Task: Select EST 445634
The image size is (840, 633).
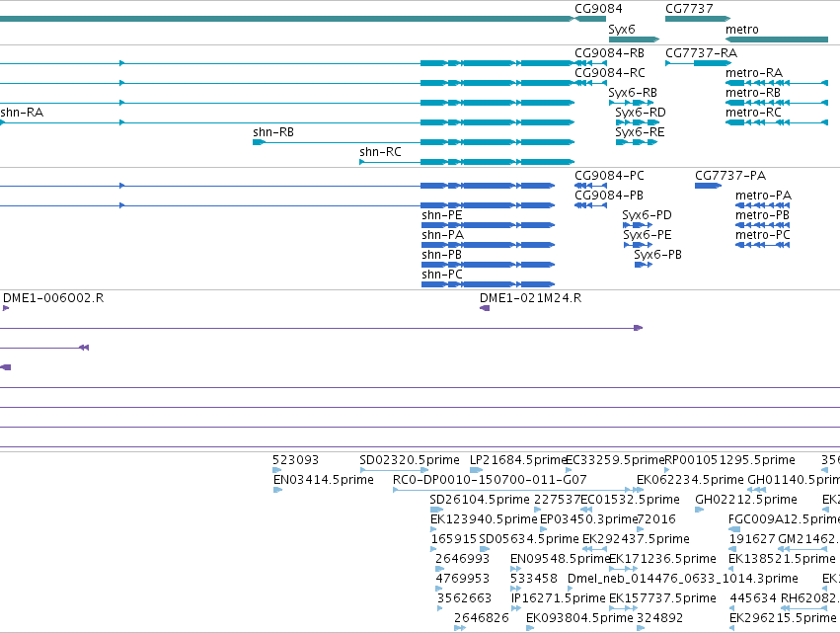Action: (x=732, y=608)
